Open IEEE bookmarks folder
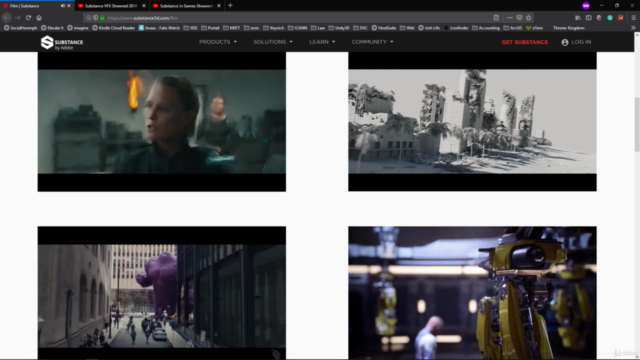 pos(191,28)
